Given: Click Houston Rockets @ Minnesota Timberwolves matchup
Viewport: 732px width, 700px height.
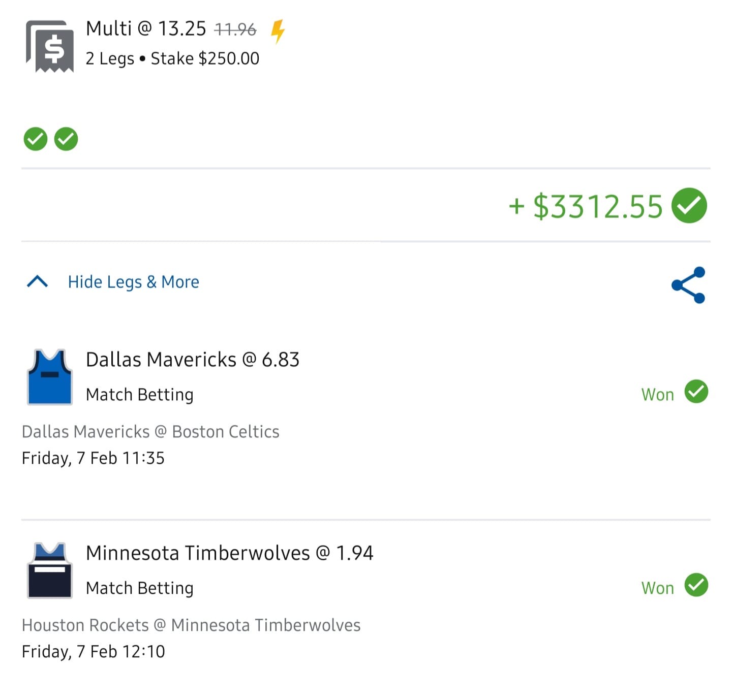Looking at the screenshot, I should [x=191, y=625].
